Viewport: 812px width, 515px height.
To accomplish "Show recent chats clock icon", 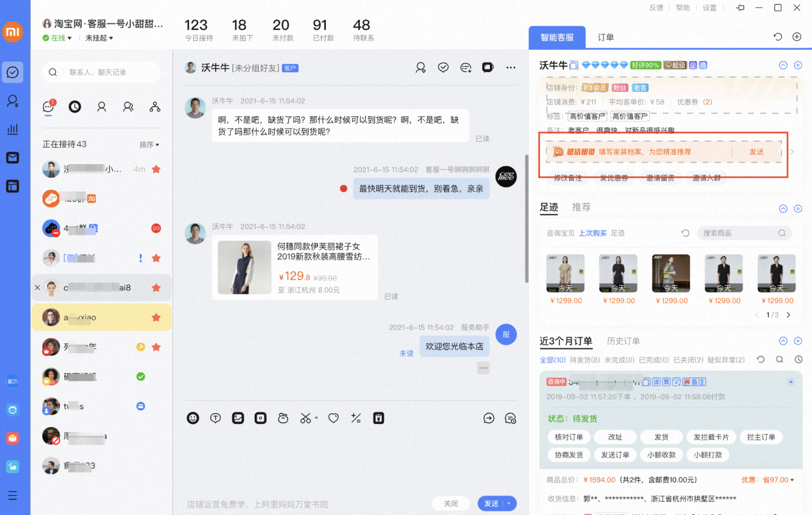I will (x=75, y=107).
